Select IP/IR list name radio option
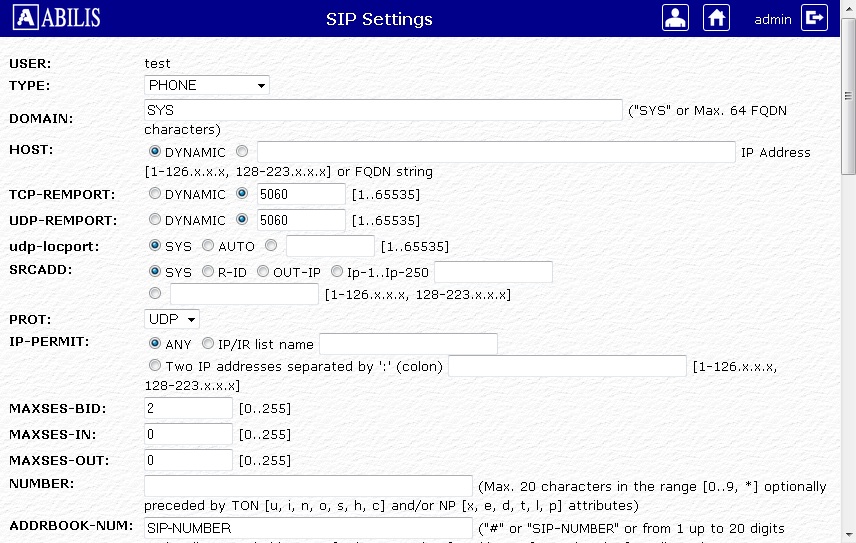The width and height of the screenshot is (856, 543). click(208, 344)
